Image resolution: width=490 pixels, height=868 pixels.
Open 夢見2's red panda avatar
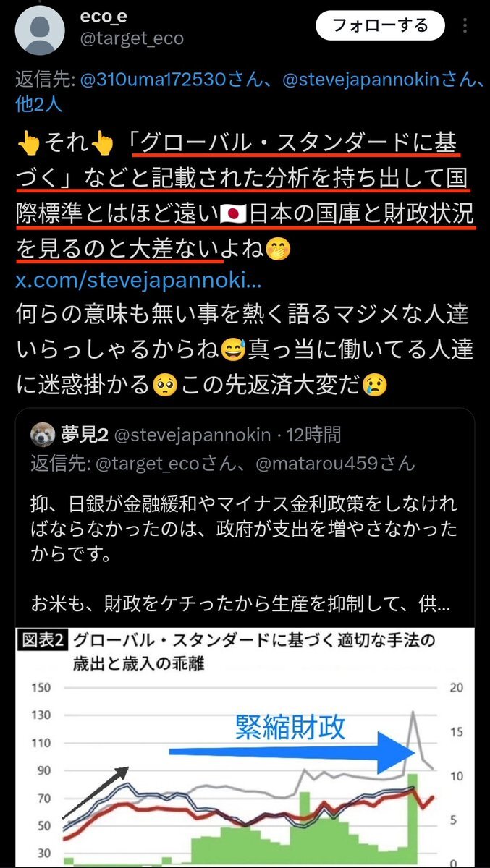point(41,435)
